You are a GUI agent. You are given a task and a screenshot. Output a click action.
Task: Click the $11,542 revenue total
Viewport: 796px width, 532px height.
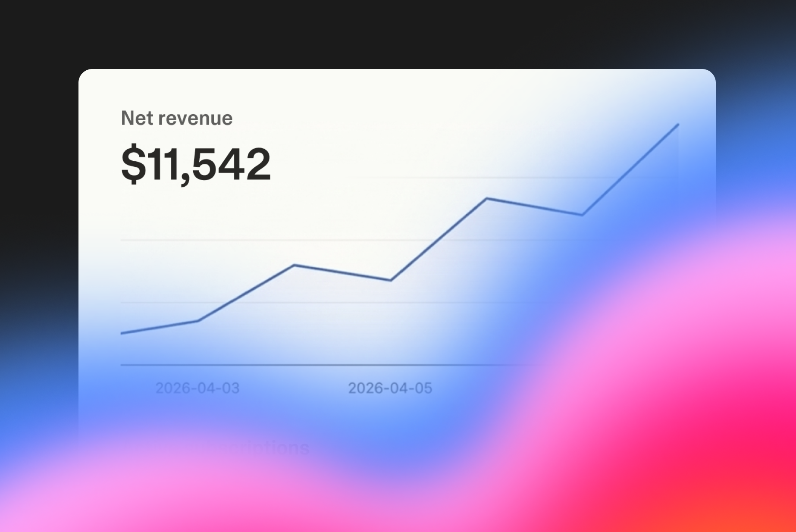pos(196,164)
